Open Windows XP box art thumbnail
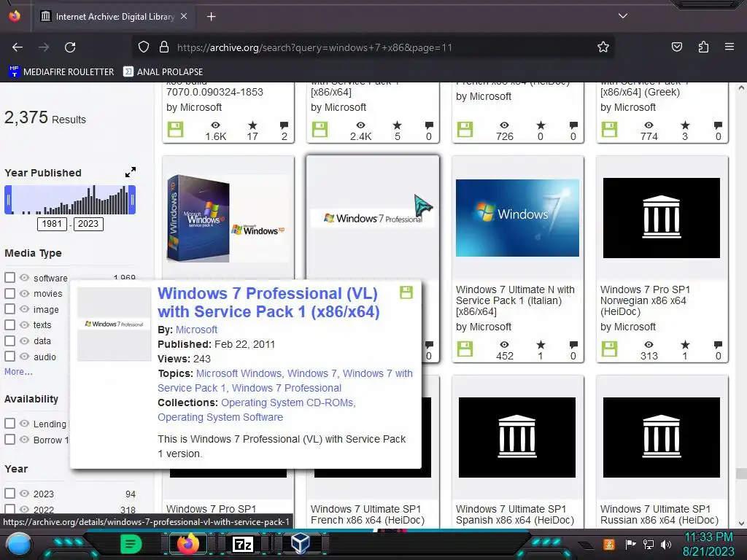The height and width of the screenshot is (560, 747). [228, 218]
